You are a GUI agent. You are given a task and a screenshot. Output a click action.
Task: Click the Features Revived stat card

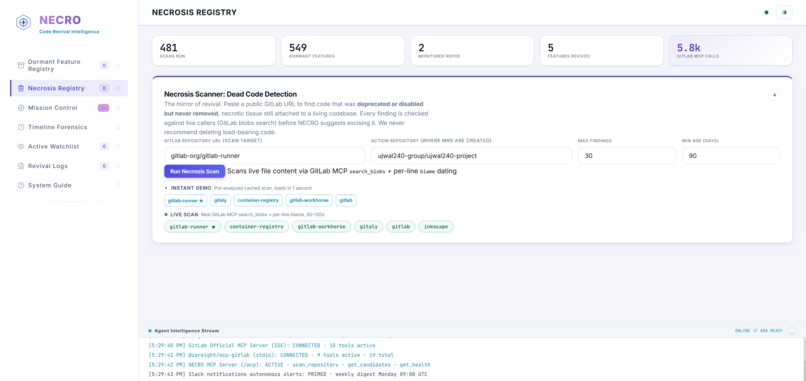click(601, 50)
